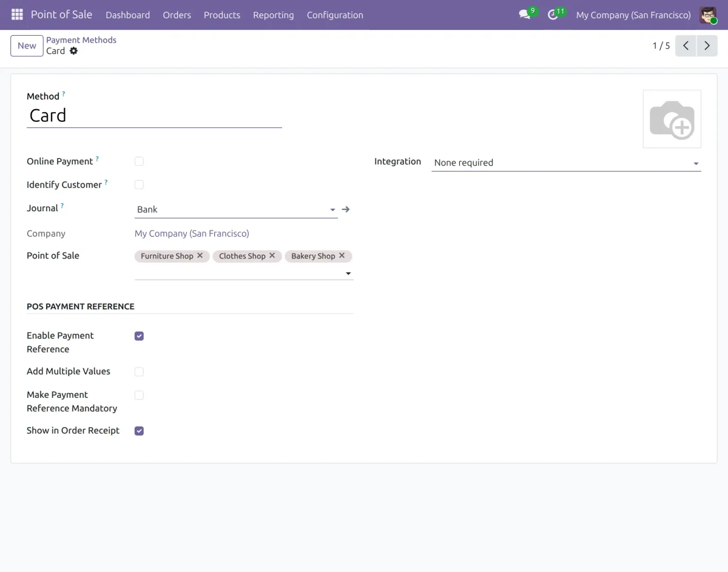Open the Products menu
Image resolution: width=728 pixels, height=572 pixels.
(x=222, y=15)
